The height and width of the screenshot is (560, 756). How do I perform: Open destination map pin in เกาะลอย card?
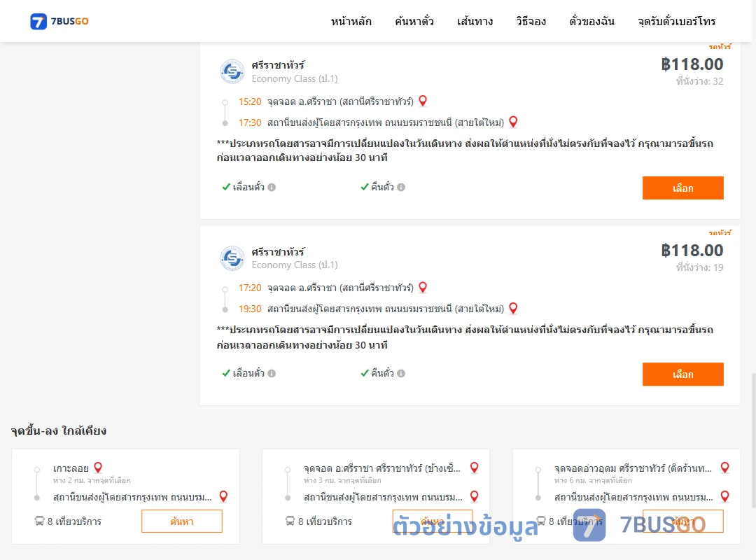223,496
